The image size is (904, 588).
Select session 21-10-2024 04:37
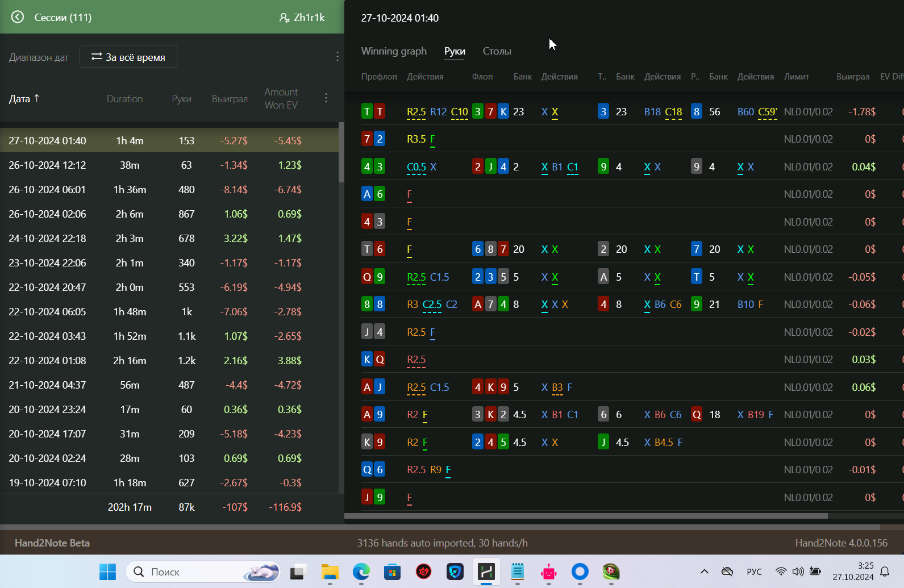tap(169, 385)
